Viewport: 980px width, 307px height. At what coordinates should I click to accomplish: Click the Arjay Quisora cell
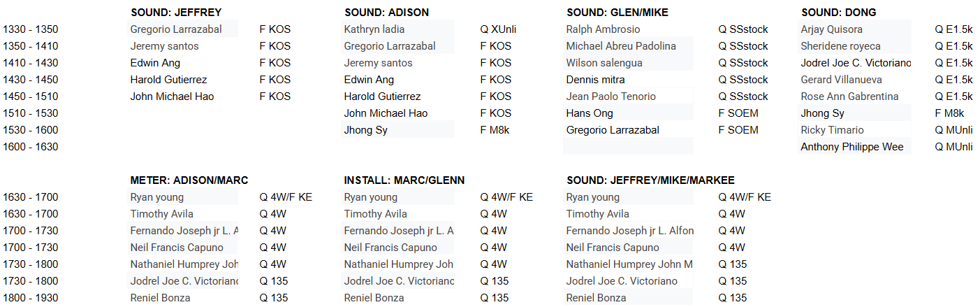click(x=831, y=29)
